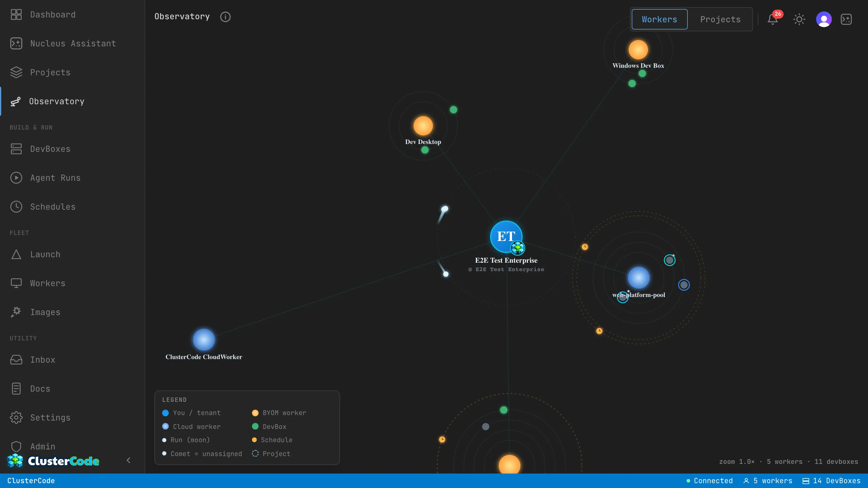Open the Observatory info icon

point(225,17)
